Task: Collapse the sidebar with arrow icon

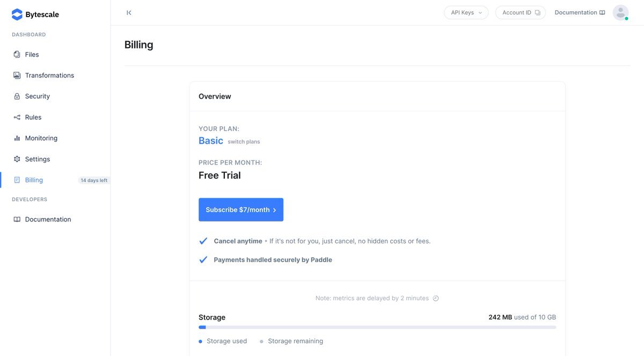Action: click(x=129, y=12)
